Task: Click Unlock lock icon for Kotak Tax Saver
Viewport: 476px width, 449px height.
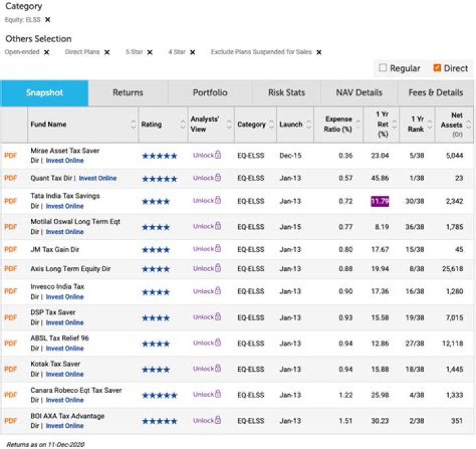Action: click(218, 369)
